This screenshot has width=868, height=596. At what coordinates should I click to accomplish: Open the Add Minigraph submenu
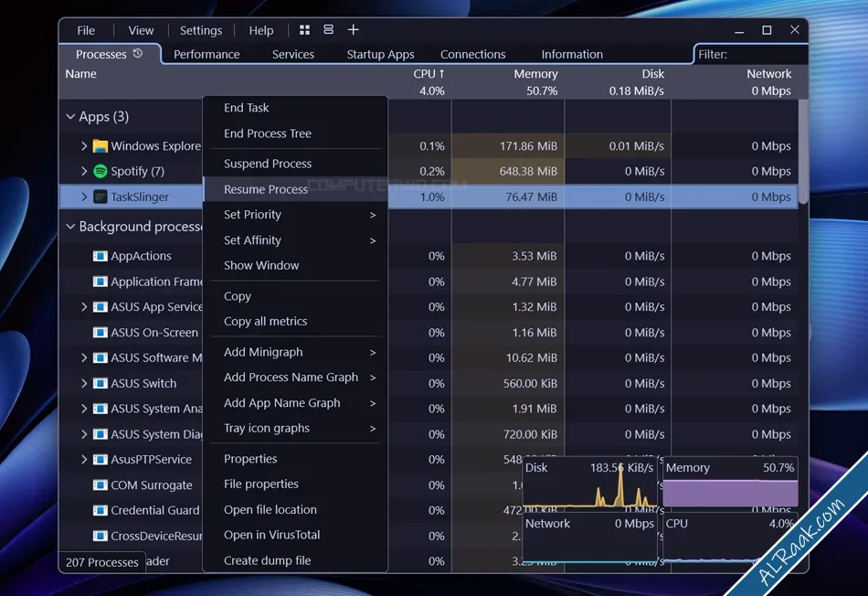(295, 352)
